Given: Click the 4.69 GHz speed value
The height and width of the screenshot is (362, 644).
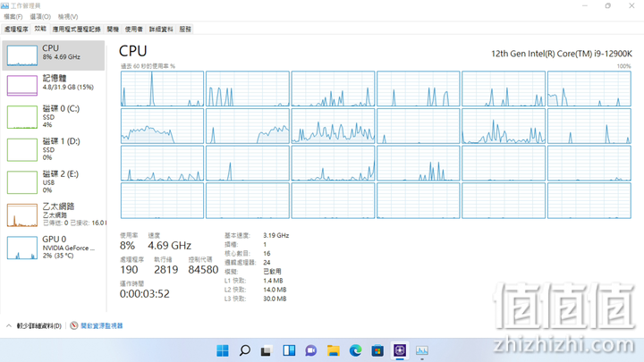Looking at the screenshot, I should (169, 246).
